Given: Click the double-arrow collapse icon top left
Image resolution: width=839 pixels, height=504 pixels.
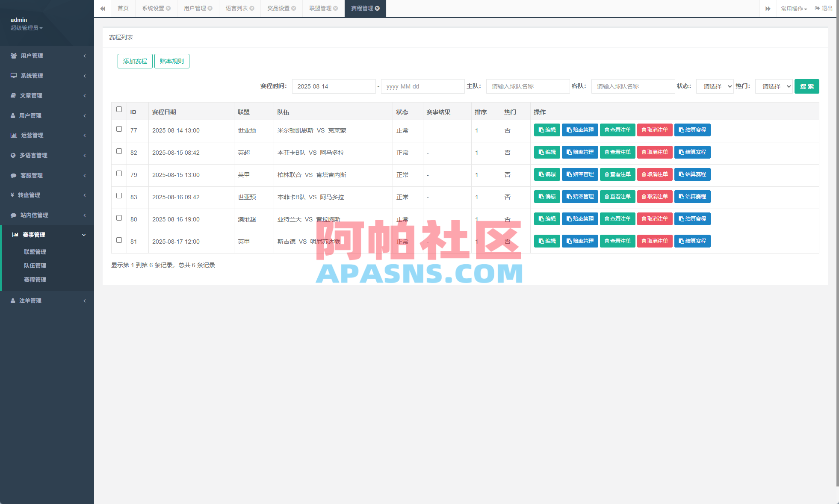Looking at the screenshot, I should (103, 9).
